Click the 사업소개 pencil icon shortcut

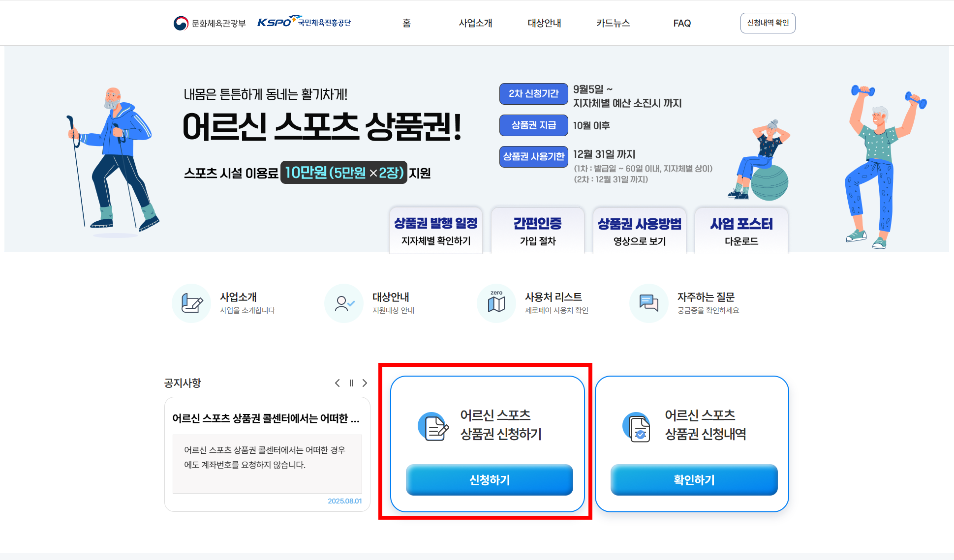click(x=191, y=303)
